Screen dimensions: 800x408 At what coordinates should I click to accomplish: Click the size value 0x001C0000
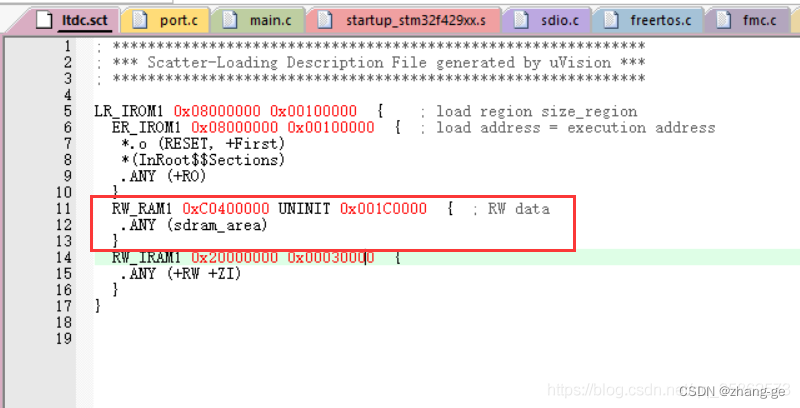[383, 209]
